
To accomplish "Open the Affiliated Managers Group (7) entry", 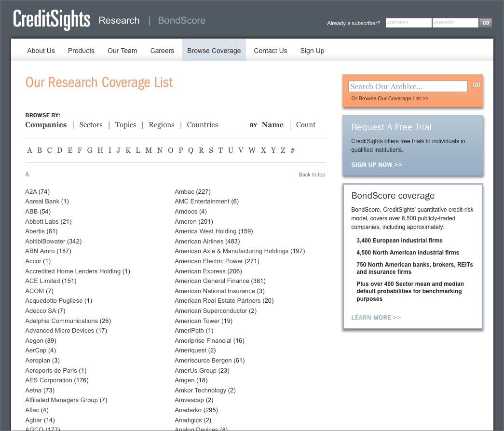I will [x=66, y=400].
